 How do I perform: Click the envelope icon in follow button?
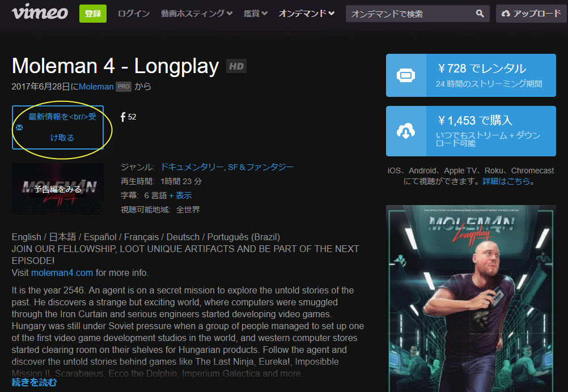pos(19,127)
